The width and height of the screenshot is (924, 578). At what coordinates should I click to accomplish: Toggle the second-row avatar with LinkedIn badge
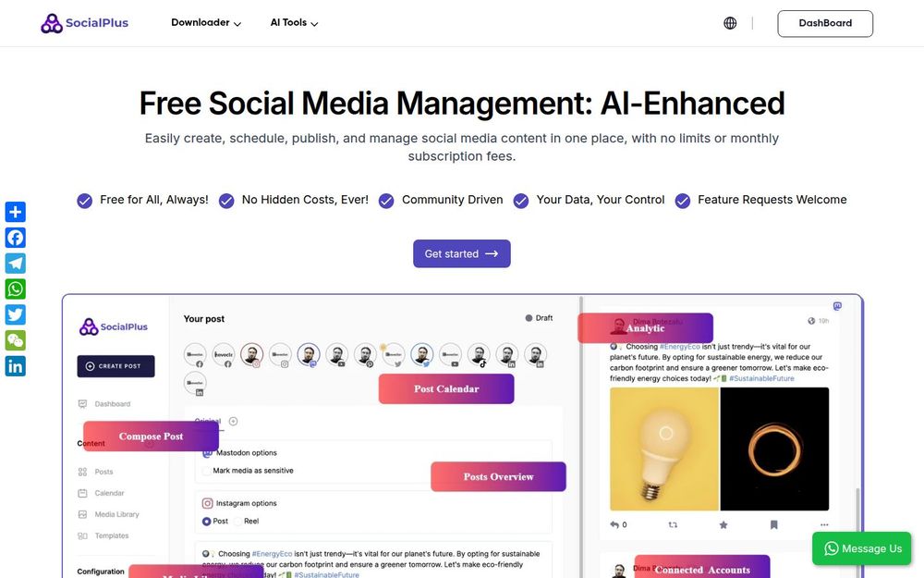coord(195,384)
